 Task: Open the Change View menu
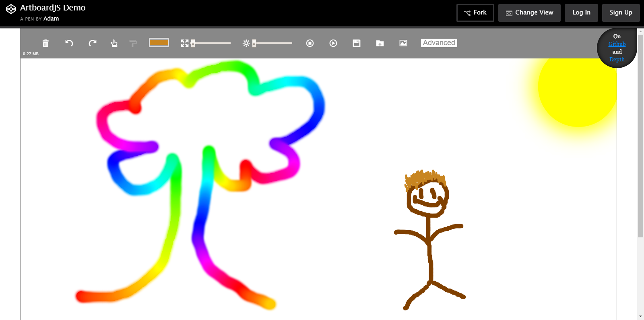pos(529,13)
